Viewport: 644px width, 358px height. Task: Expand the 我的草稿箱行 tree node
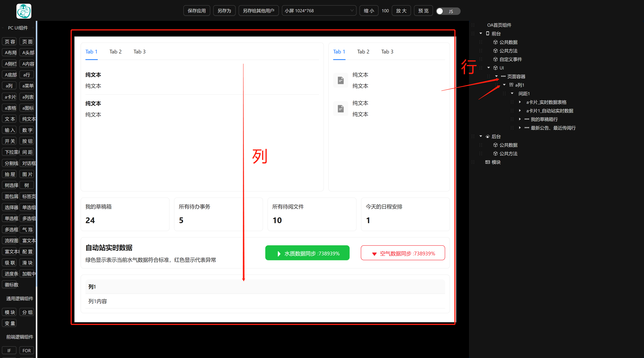click(x=520, y=119)
